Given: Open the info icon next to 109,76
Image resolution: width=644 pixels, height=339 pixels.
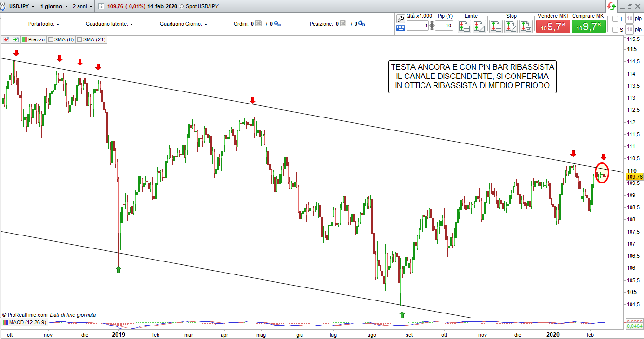Looking at the screenshot, I should pos(101,7).
